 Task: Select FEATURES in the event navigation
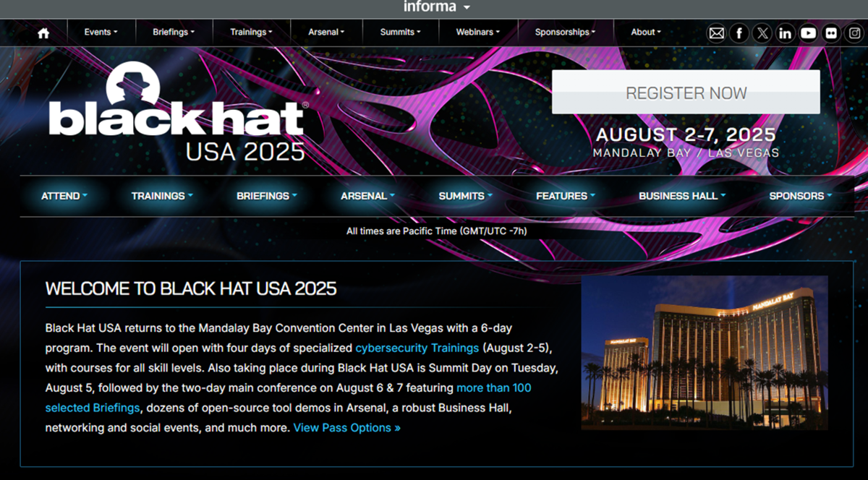(566, 196)
